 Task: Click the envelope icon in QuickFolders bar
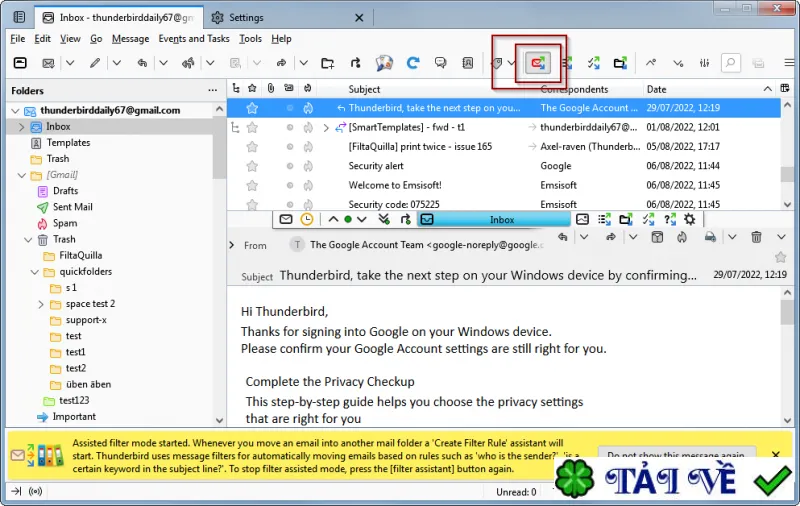286,219
